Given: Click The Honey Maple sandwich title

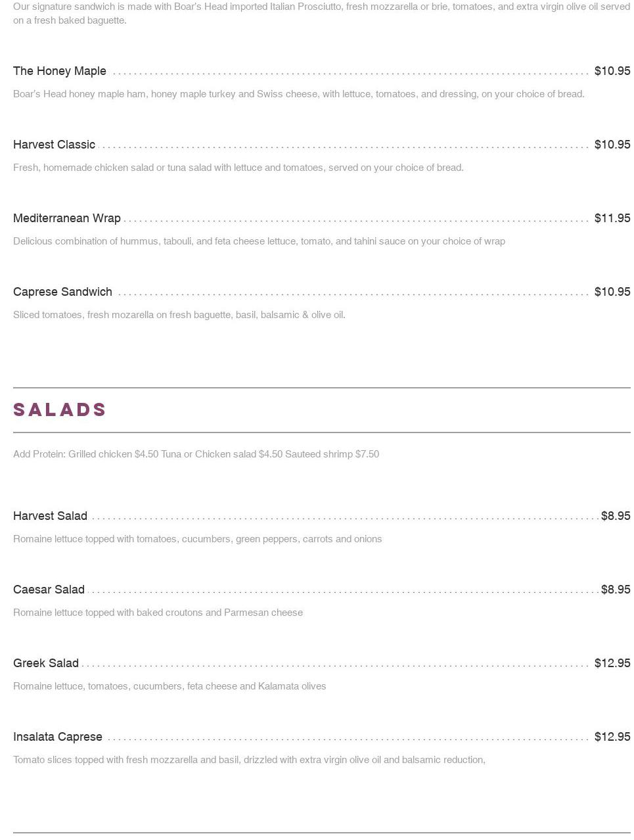Looking at the screenshot, I should coord(60,71).
